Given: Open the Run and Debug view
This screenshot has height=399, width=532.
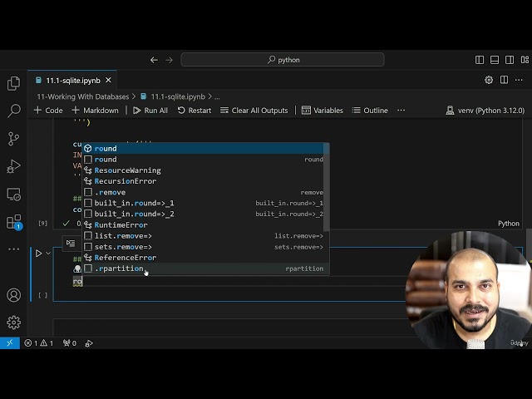Looking at the screenshot, I should pos(13,166).
